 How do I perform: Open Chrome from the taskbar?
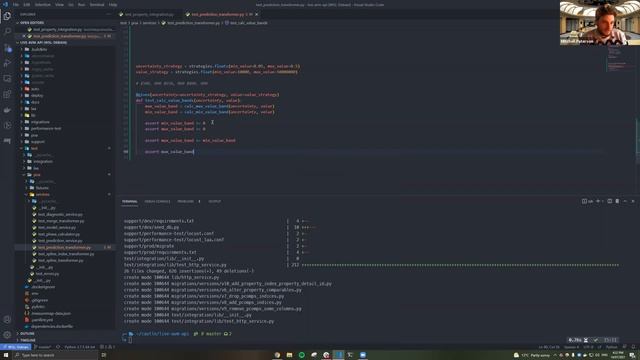(277, 355)
